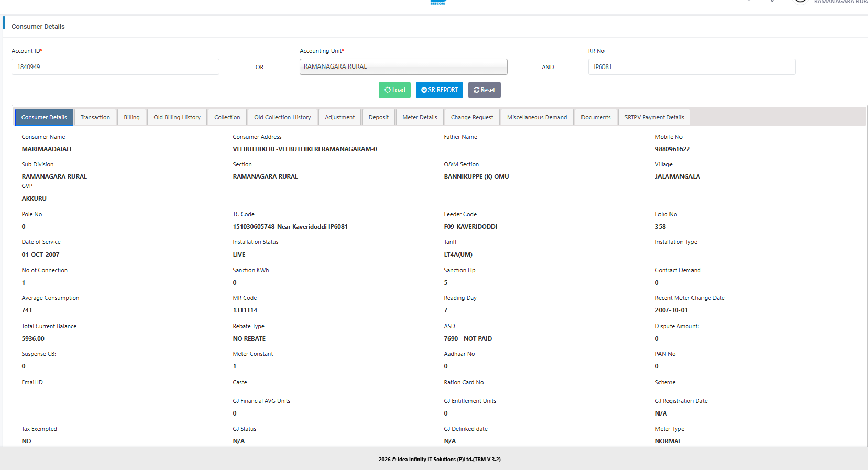Screen dimensions: 868x470
Task: Click meter change date 2007-10-01
Action: pos(672,310)
